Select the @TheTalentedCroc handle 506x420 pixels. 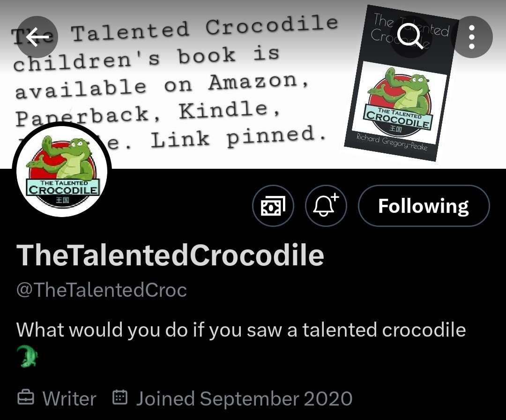pyautogui.click(x=102, y=290)
